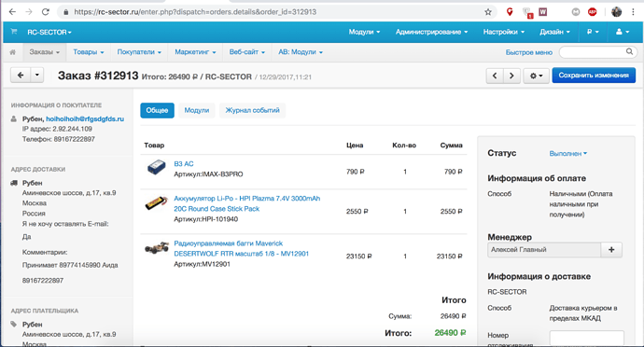Click the phone 89167222897 in buyer info
The height and width of the screenshot is (347, 644).
pos(75,139)
